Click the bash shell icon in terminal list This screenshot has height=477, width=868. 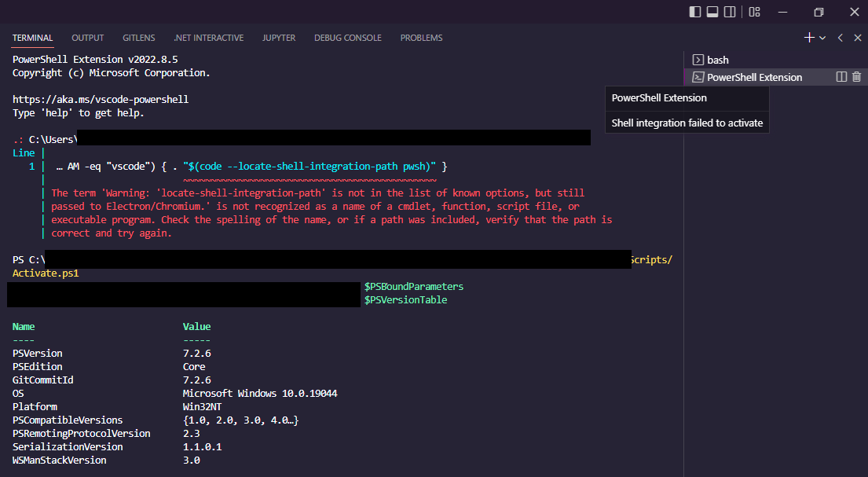[698, 59]
